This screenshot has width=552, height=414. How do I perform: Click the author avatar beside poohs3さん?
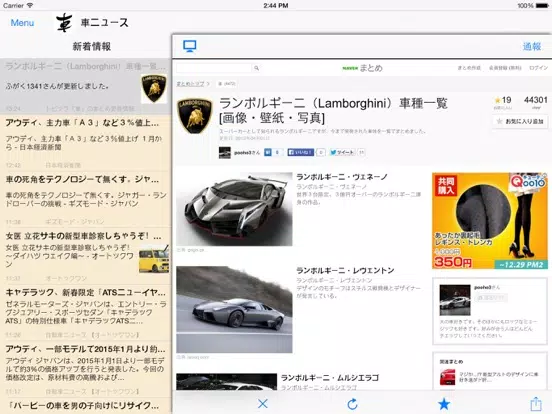(225, 153)
